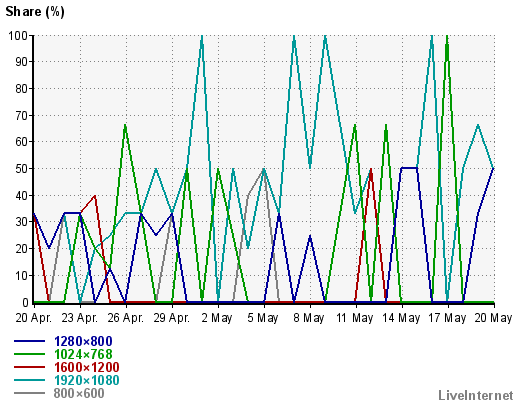
Task: Click the teal 1920×1080 line swatch
Action: pos(29,380)
